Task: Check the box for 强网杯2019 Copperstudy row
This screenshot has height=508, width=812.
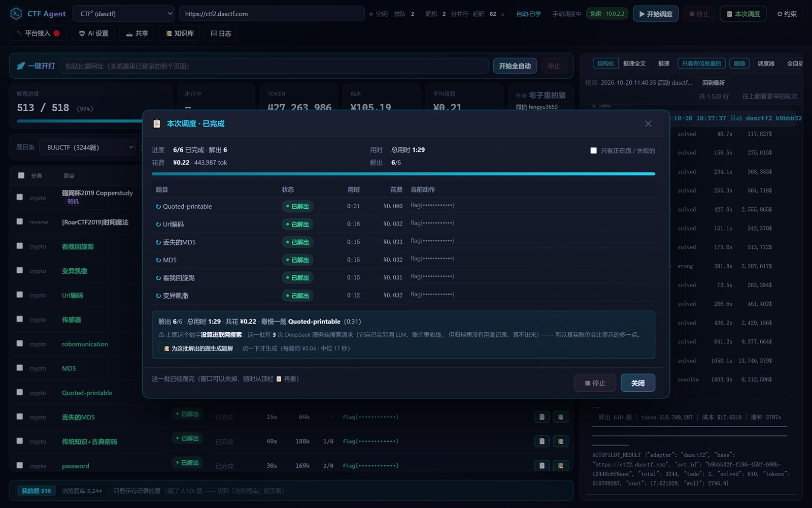Action: tap(20, 197)
